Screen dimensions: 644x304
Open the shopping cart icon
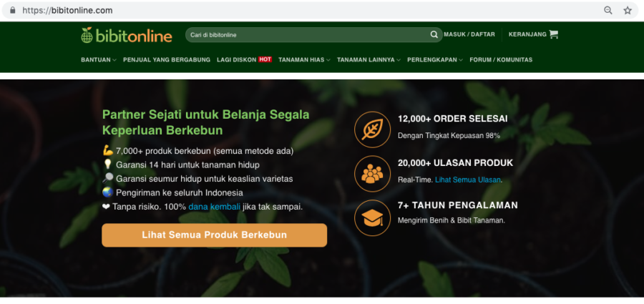point(554,34)
